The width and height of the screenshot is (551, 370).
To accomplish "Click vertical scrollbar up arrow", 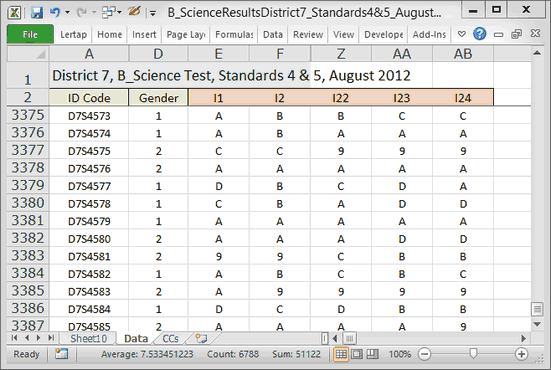I will (537, 53).
